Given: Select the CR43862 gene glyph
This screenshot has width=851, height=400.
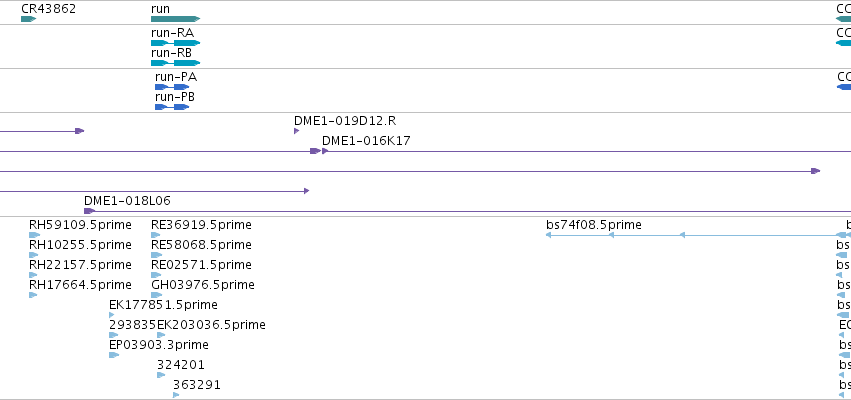Looking at the screenshot, I should [28, 19].
